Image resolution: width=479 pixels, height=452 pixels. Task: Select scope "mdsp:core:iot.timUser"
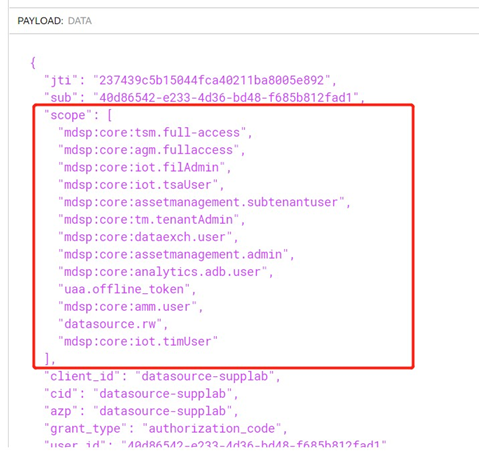pyautogui.click(x=138, y=341)
